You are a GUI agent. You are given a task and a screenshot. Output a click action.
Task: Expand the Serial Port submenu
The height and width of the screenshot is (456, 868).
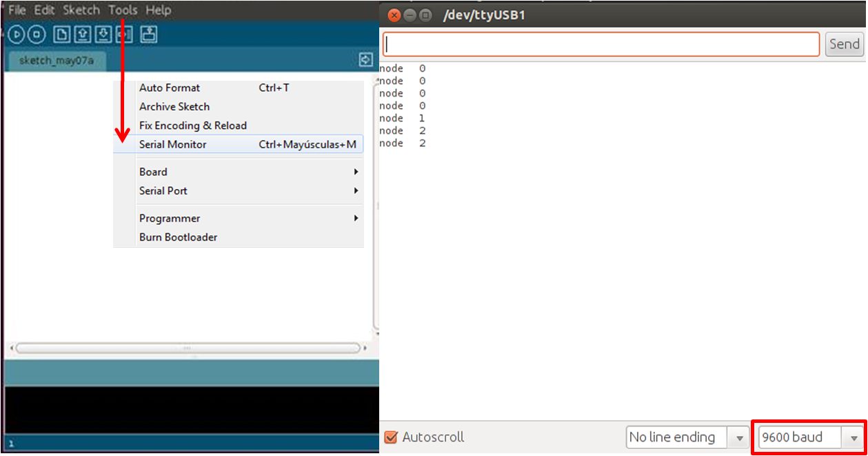(x=239, y=190)
